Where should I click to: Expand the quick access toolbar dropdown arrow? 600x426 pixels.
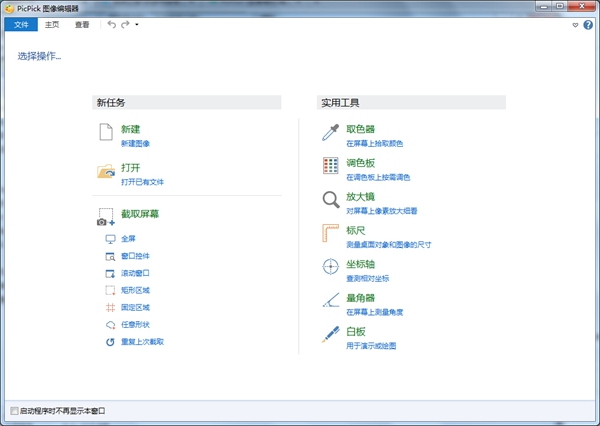click(138, 24)
